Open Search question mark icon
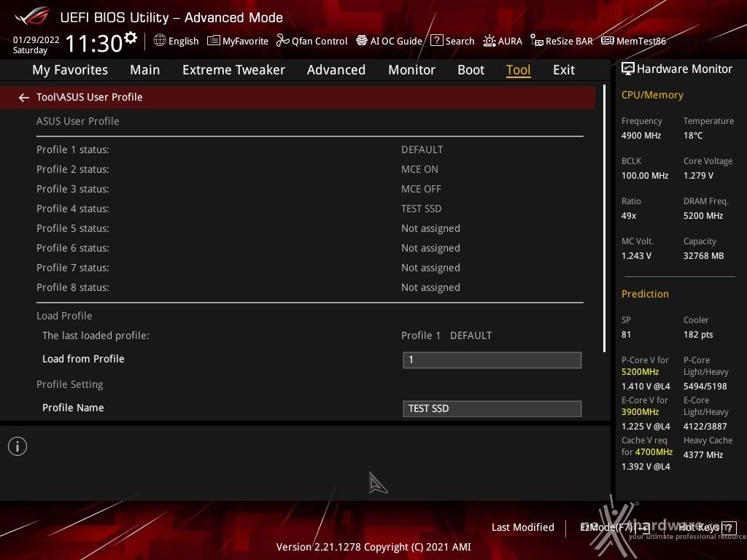747x560 pixels. [x=436, y=41]
